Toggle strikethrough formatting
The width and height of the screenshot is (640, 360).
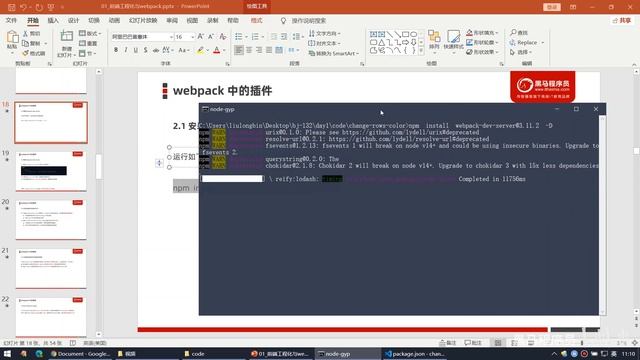coord(156,50)
